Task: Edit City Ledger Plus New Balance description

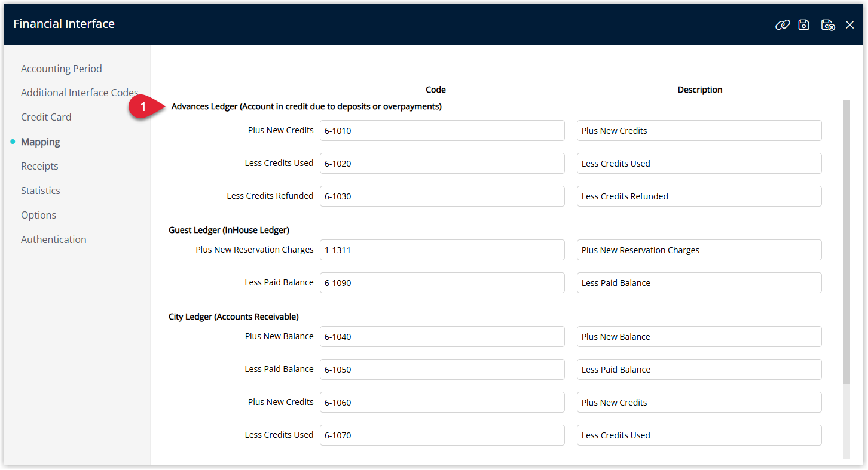Action: tap(699, 336)
